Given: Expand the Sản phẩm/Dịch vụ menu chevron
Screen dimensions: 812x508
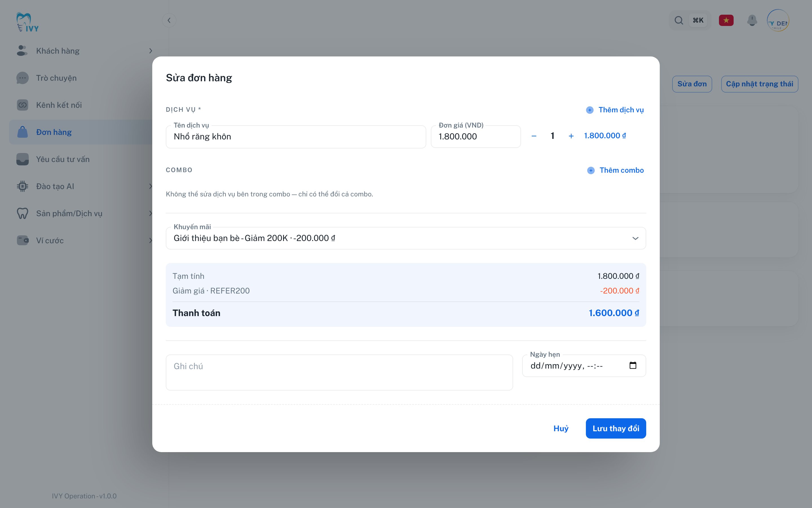Looking at the screenshot, I should (x=150, y=213).
